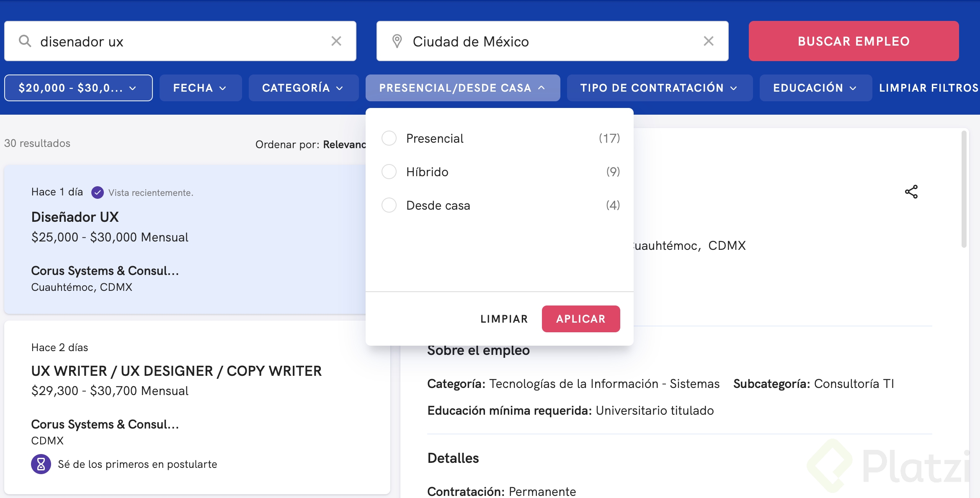Click the share icon on job detail

(x=911, y=192)
